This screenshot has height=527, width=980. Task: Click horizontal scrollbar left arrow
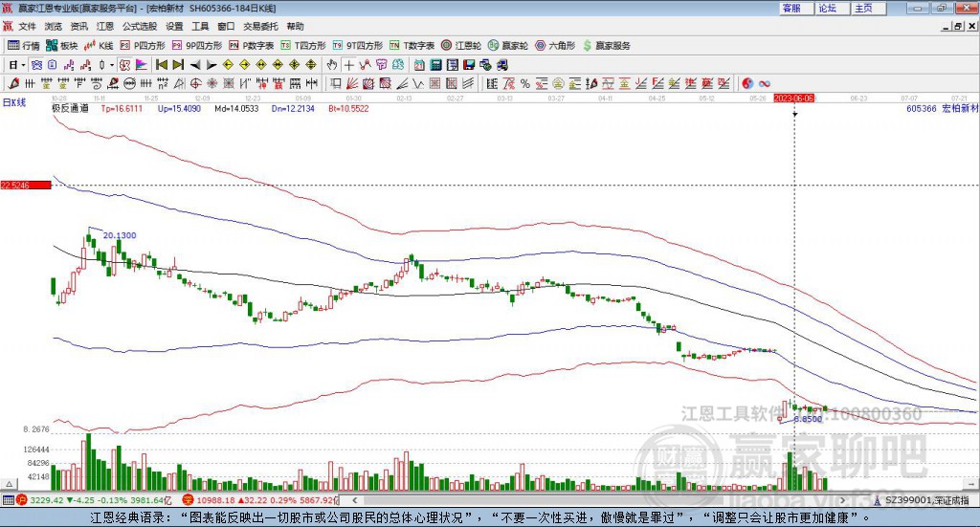355,500
